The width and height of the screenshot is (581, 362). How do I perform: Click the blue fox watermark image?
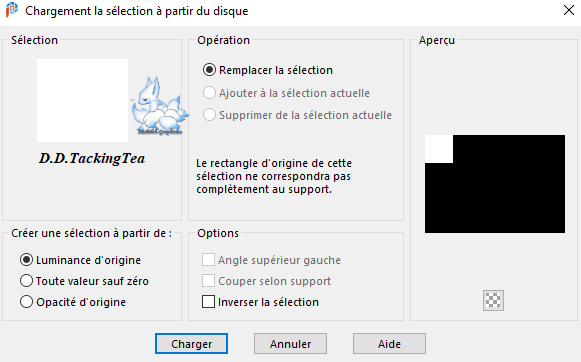click(160, 106)
